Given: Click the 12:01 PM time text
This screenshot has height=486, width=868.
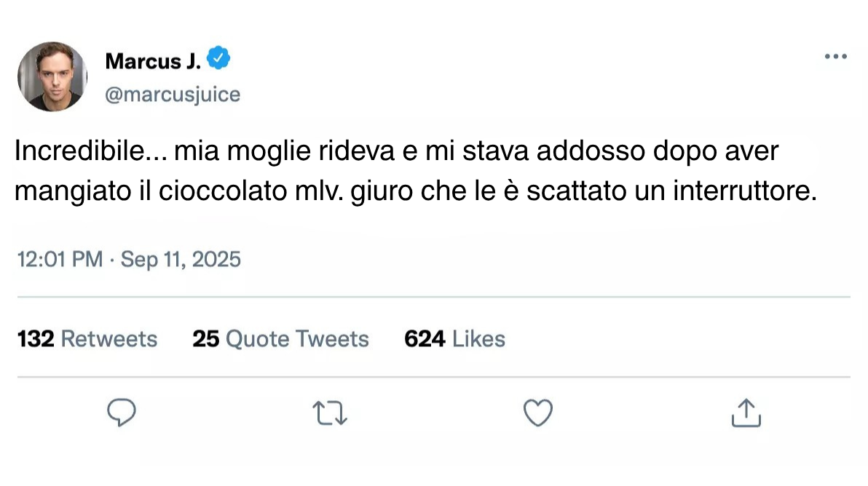Looking at the screenshot, I should click(x=59, y=259).
